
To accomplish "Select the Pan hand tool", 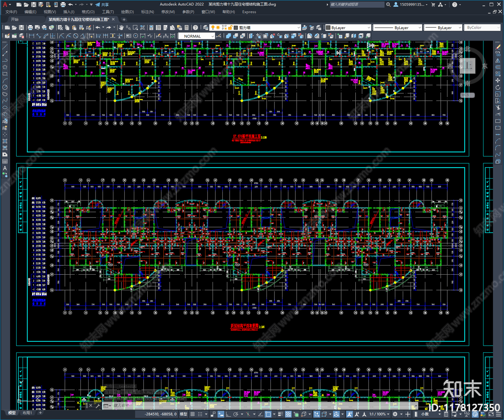I will tap(121, 28).
